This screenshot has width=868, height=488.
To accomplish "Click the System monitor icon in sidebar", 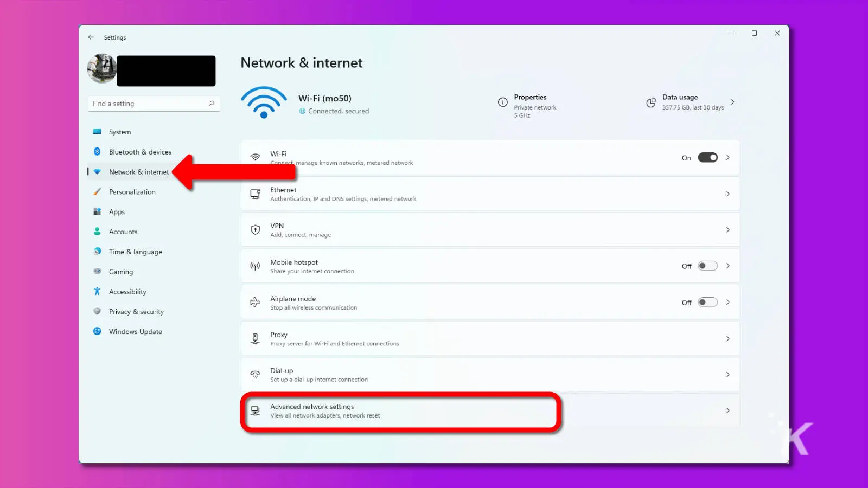I will tap(97, 132).
